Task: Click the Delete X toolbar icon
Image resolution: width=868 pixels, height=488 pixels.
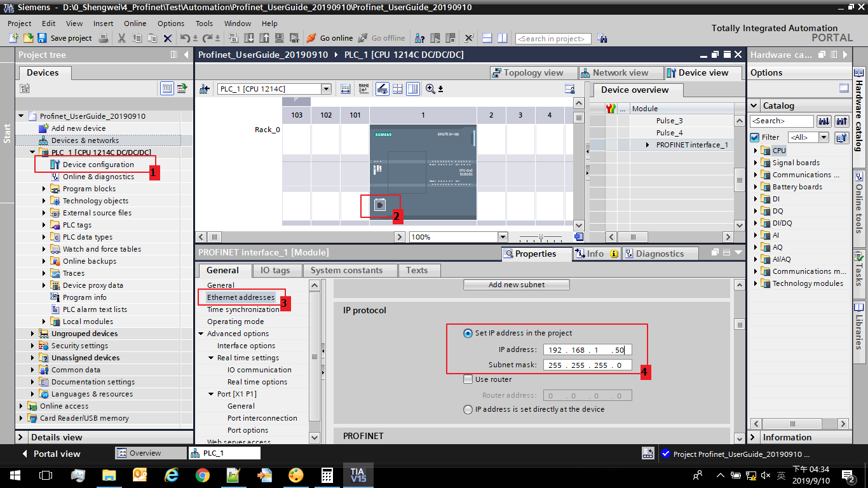Action: pyautogui.click(x=168, y=38)
